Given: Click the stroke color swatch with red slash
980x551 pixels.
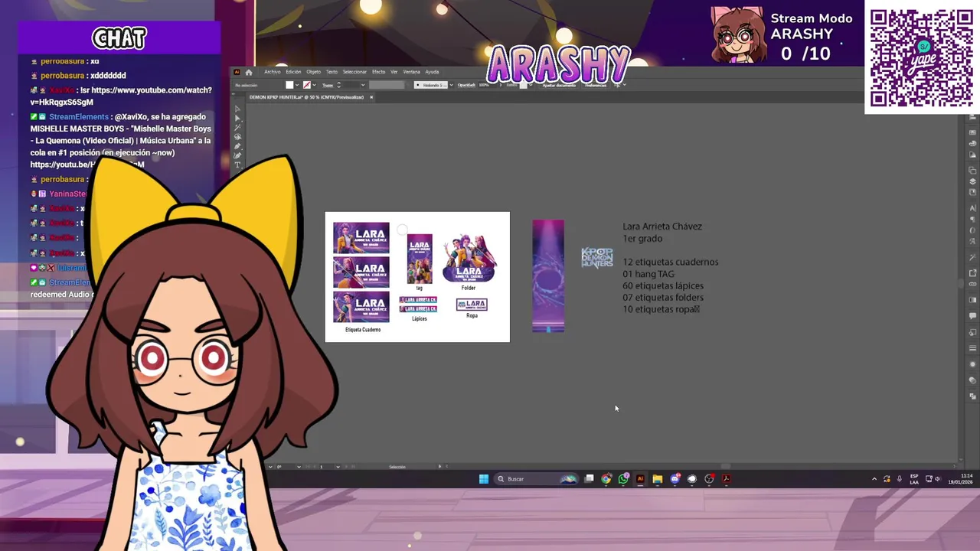Looking at the screenshot, I should click(306, 85).
